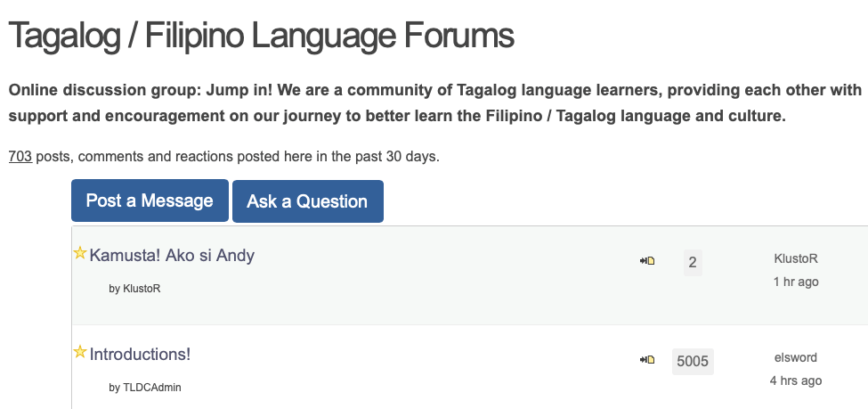This screenshot has height=409, width=868.
Task: Click the 4 hrs ago timestamp
Action: 796,380
